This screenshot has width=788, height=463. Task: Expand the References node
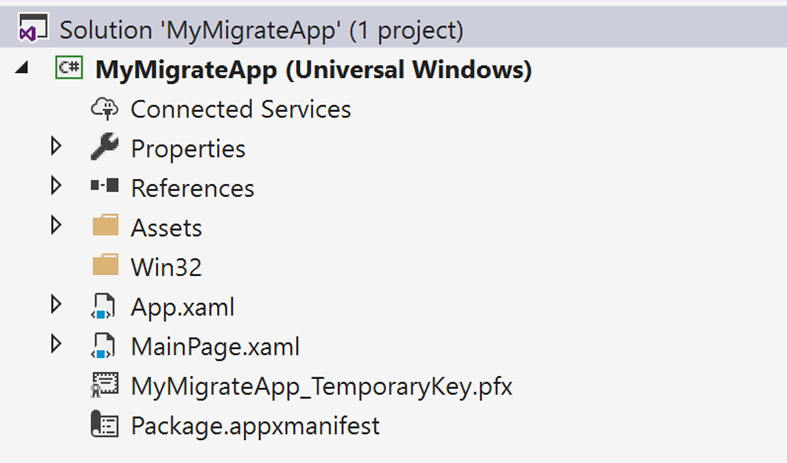[x=57, y=187]
